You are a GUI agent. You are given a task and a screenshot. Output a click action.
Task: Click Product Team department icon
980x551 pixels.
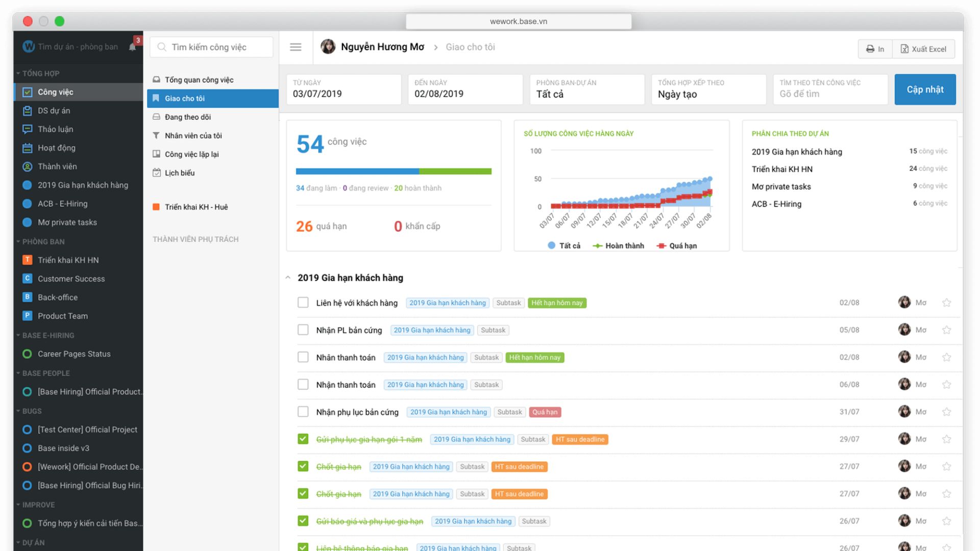[28, 316]
